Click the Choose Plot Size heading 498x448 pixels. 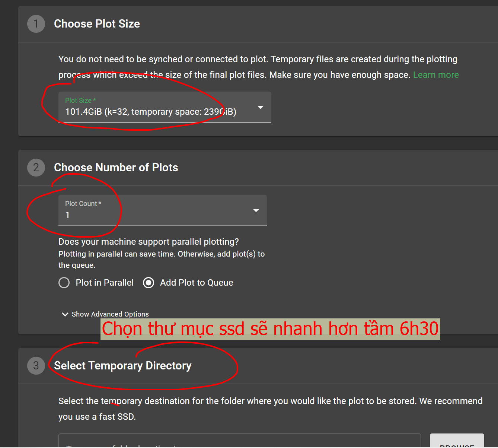pos(97,24)
